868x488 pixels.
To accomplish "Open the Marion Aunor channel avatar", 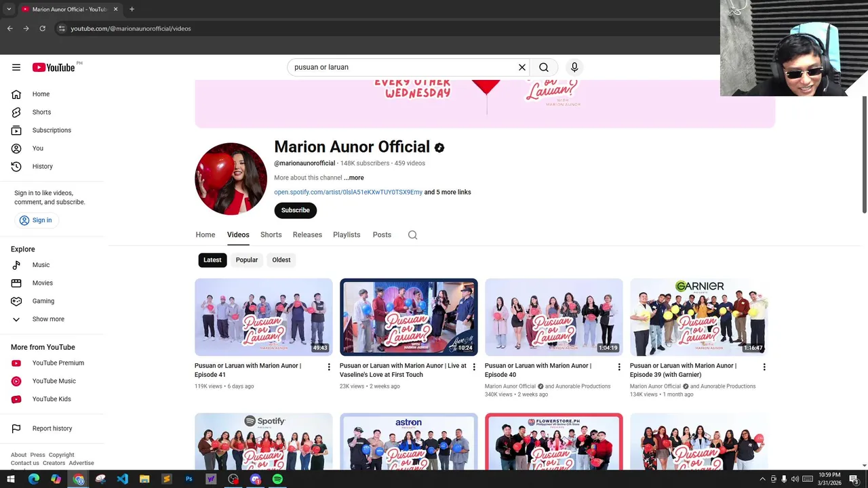I will [x=231, y=178].
